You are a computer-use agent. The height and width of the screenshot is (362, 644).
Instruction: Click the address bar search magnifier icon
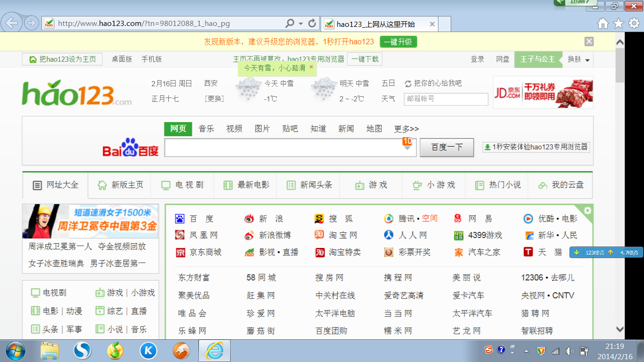[290, 23]
